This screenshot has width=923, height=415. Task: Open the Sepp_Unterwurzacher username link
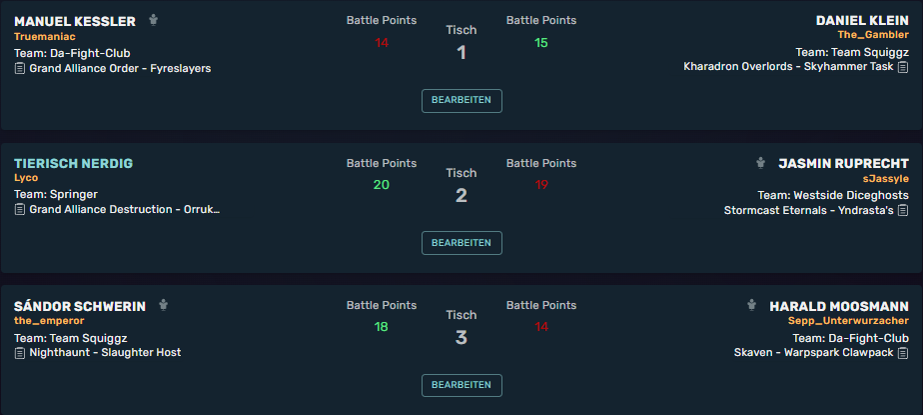(848, 321)
